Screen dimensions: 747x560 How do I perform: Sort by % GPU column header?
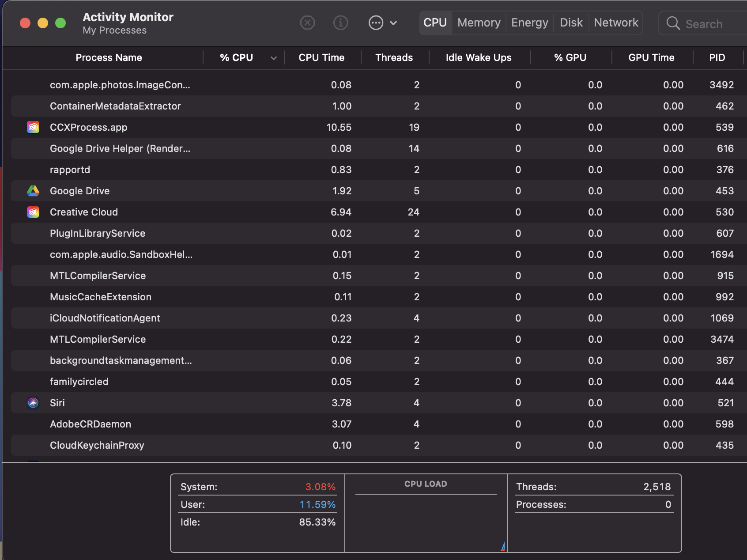pyautogui.click(x=570, y=57)
